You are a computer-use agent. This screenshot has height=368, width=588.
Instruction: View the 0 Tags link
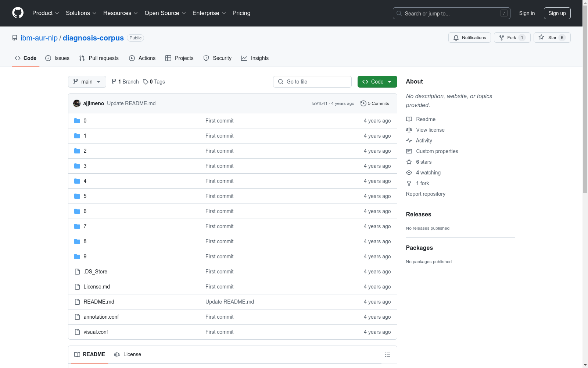(154, 82)
